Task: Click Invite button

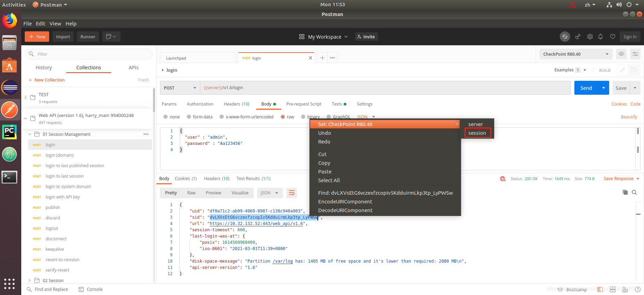Action: coord(366,37)
